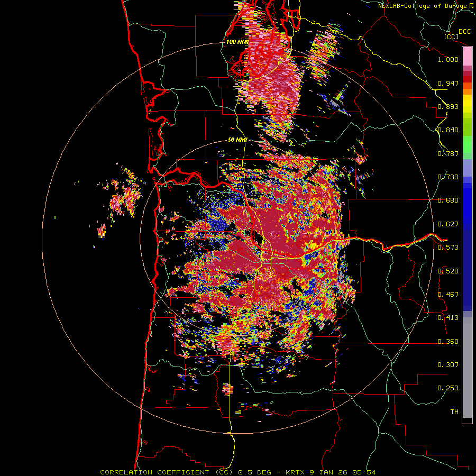Select the 0.947 value on the color scale
This screenshot has height=476, width=476.
448,83
